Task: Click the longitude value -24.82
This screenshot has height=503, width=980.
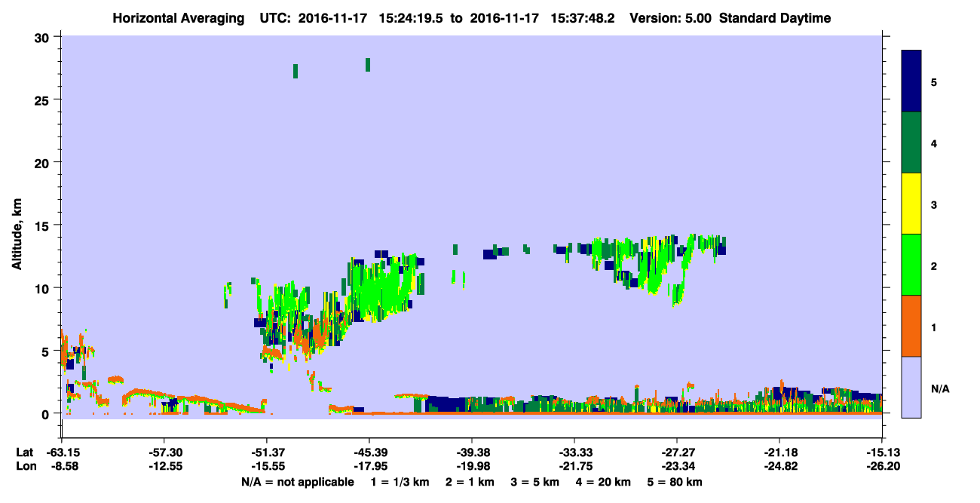Action: coord(779,467)
